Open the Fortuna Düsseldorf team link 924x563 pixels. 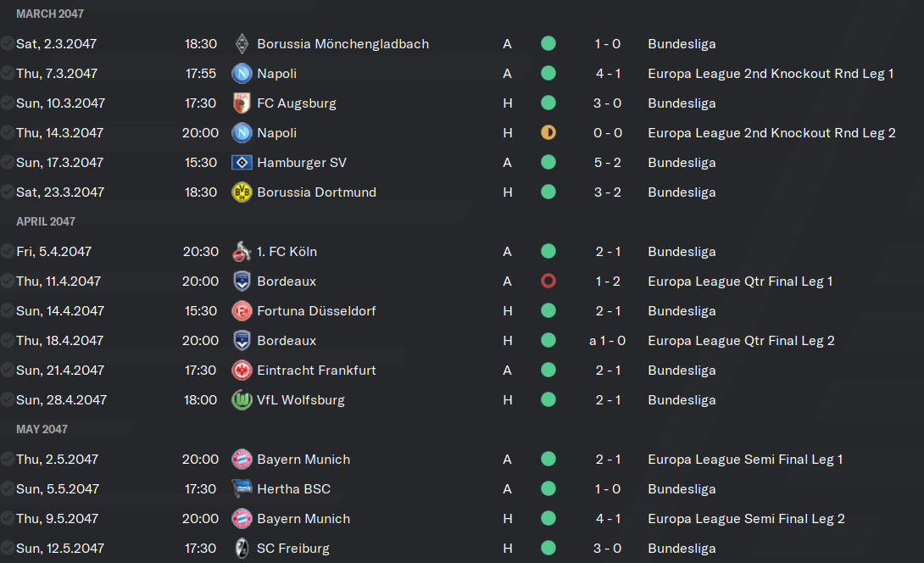[316, 310]
